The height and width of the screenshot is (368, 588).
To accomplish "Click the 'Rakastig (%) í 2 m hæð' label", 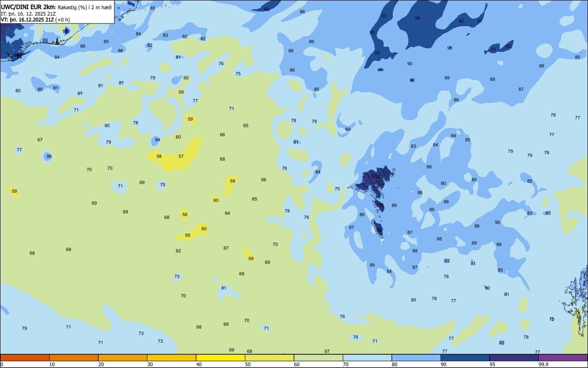I will pyautogui.click(x=85, y=7).
